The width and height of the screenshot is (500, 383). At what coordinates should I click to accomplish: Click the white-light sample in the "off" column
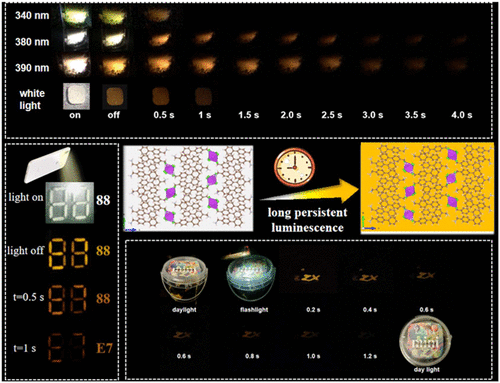pos(115,96)
